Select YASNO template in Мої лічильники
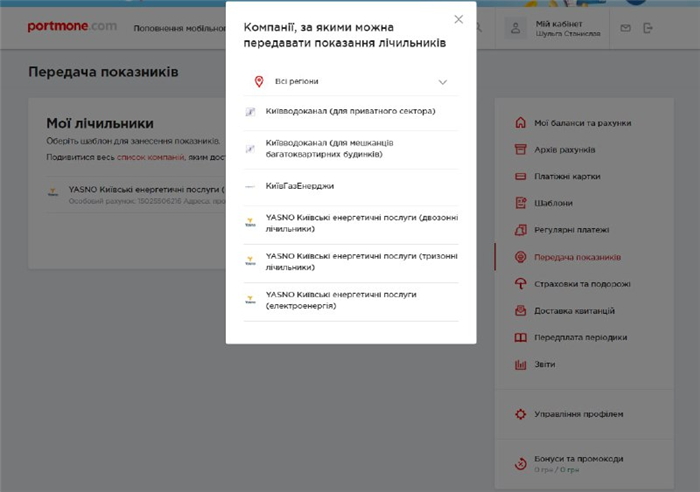The height and width of the screenshot is (492, 700). tap(136, 195)
